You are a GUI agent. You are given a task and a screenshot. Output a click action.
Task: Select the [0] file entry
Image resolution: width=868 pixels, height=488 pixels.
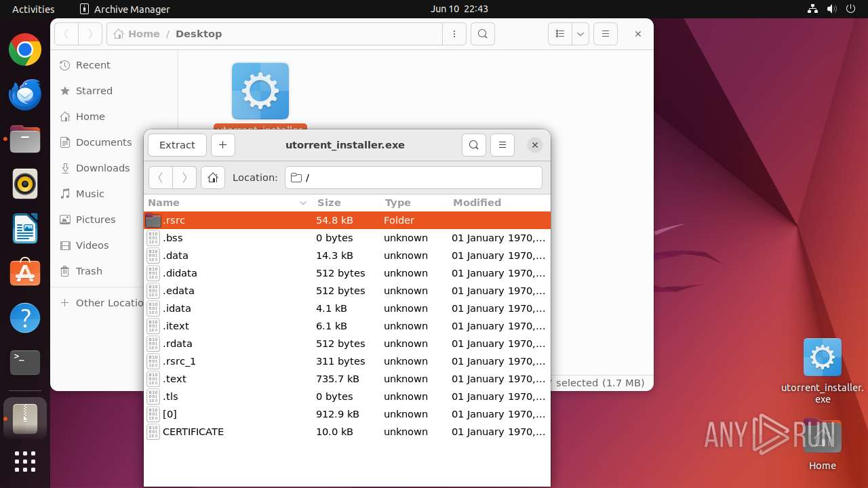(347, 414)
